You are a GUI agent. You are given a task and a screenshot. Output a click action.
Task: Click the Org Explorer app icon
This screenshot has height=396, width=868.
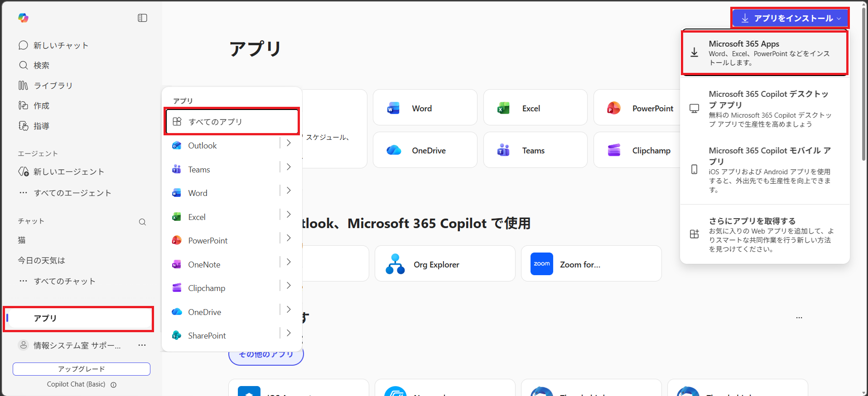395,264
